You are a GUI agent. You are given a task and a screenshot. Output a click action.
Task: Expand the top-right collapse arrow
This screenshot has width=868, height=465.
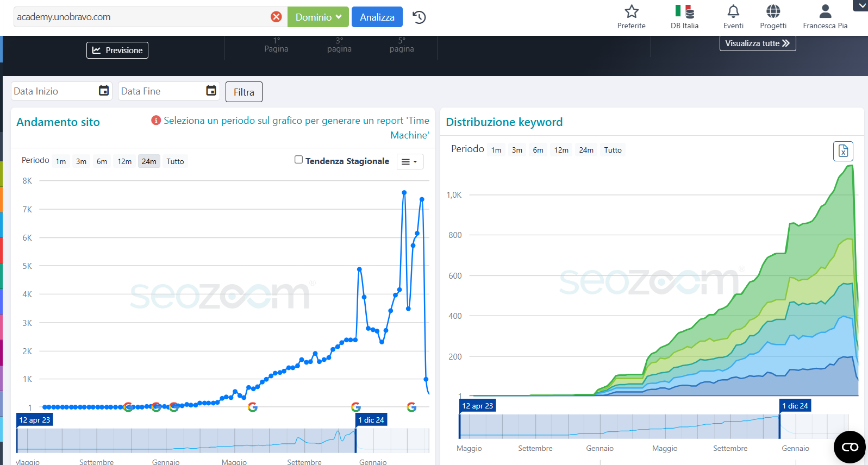[861, 5]
